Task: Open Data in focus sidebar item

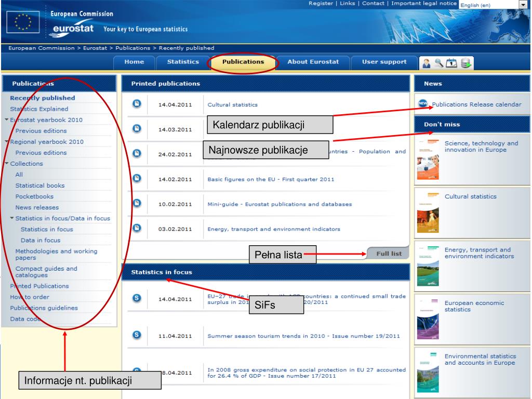Action: tap(41, 240)
